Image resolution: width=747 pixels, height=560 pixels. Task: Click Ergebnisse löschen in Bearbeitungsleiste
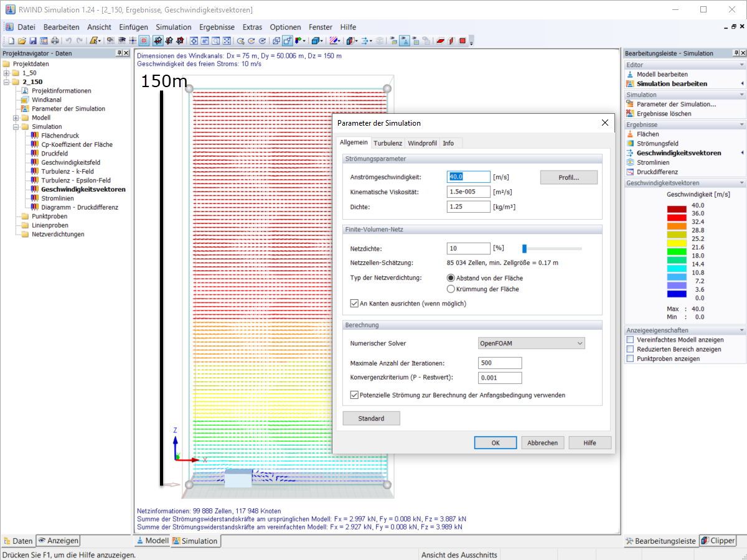pyautogui.click(x=664, y=114)
